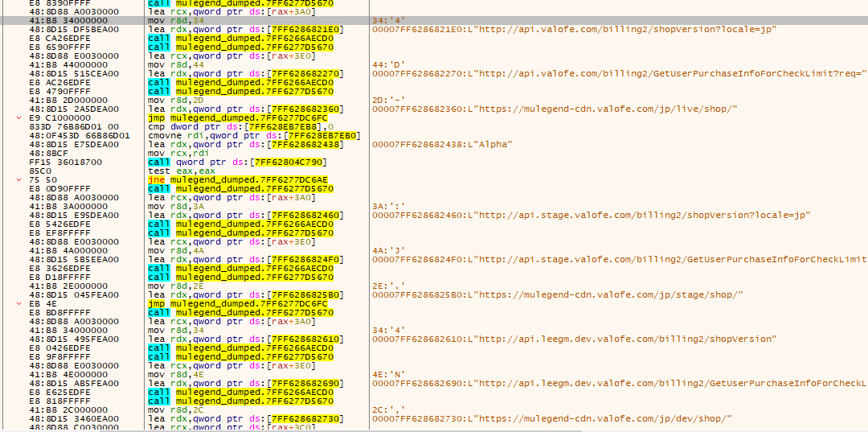Click lea rdx with address 7FF6286821E0
This screenshot has height=432, width=868.
pyautogui.click(x=247, y=29)
